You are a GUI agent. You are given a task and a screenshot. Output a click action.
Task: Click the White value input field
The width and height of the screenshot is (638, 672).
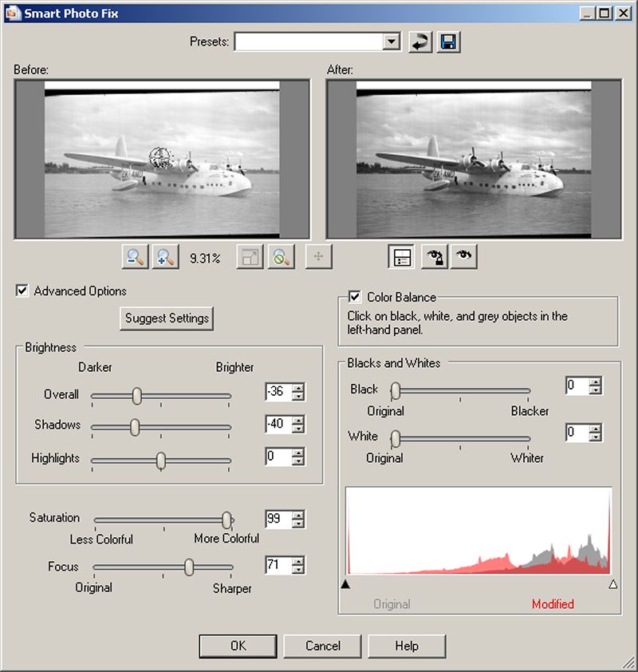coord(577,432)
